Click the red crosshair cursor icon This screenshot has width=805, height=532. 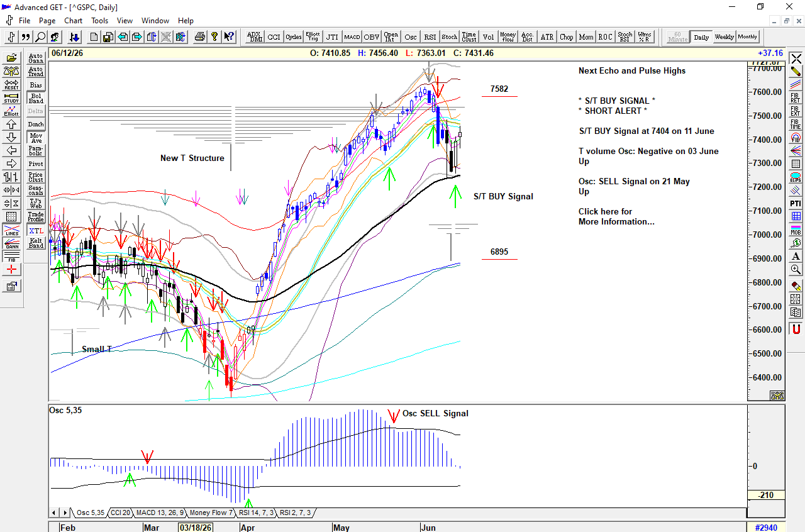(11, 270)
